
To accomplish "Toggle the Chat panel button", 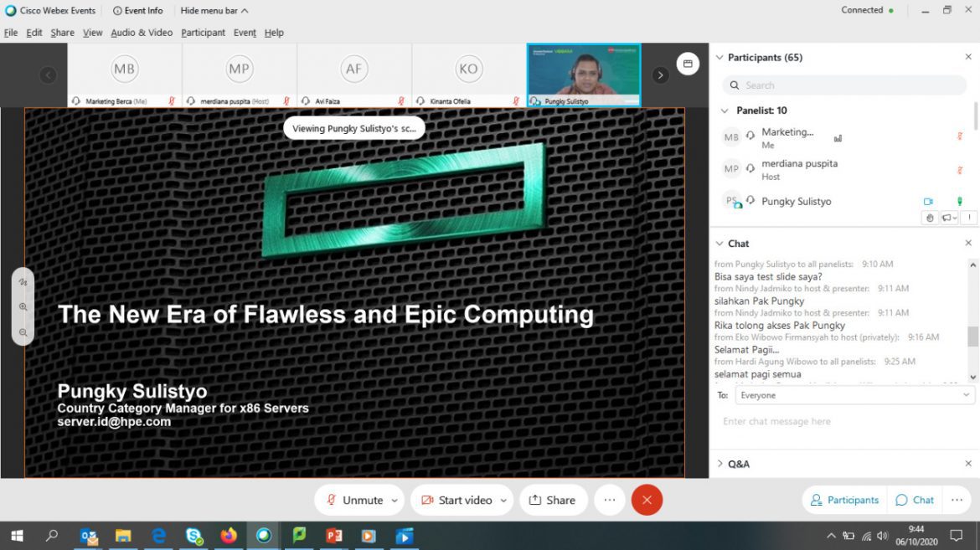I will [915, 500].
